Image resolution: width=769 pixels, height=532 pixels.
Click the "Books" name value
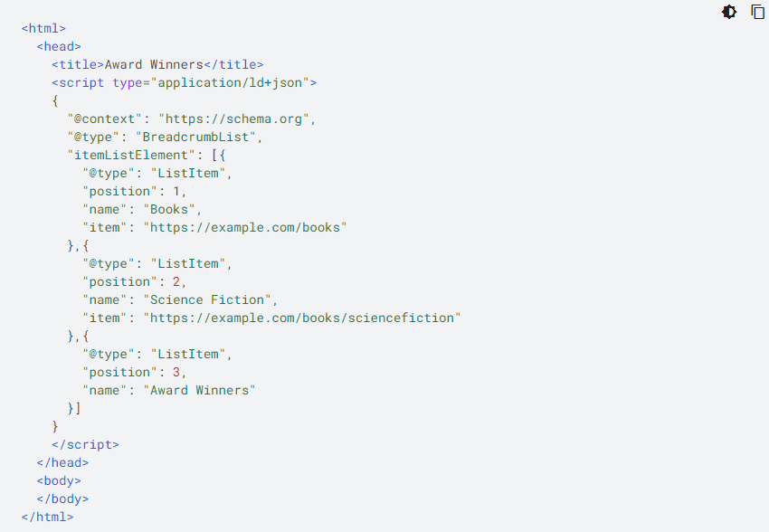click(x=169, y=209)
